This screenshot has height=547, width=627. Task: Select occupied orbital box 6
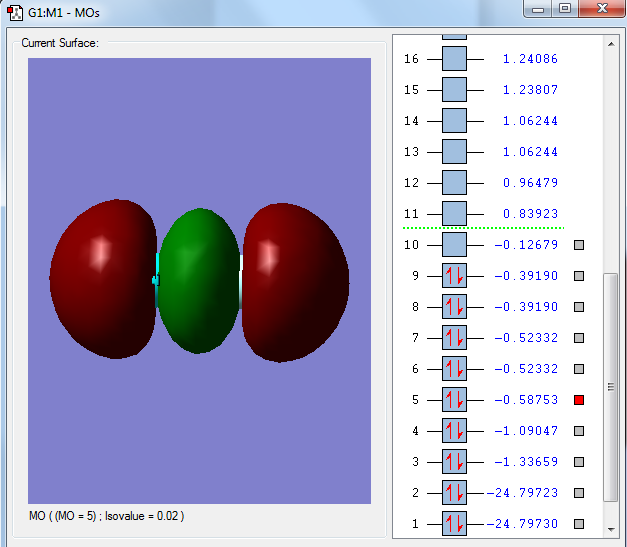pyautogui.click(x=454, y=369)
